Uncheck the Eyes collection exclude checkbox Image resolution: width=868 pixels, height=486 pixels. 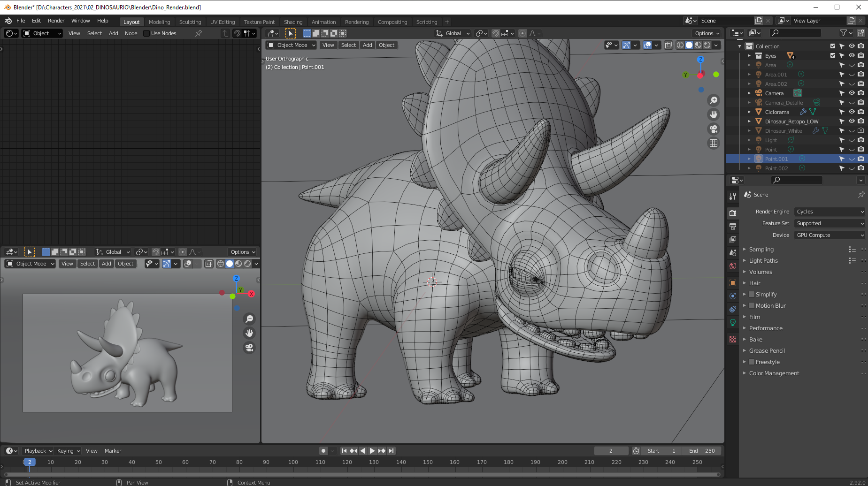tap(833, 55)
